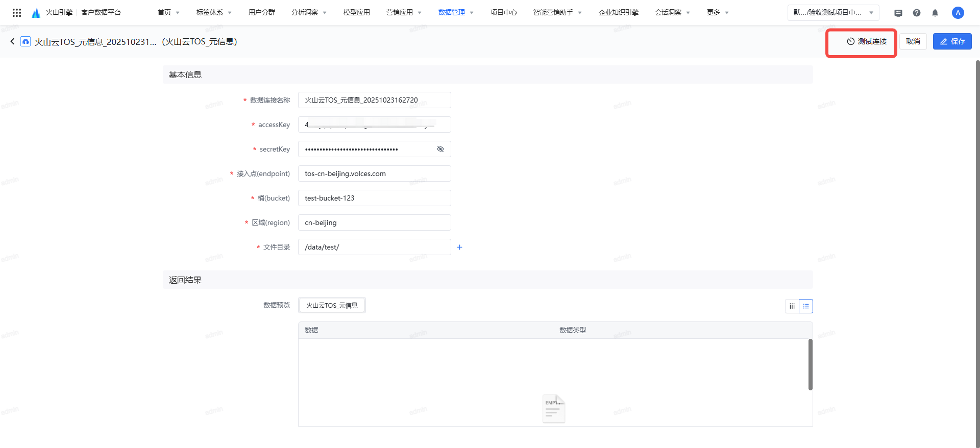Open the help question mark icon
Screen dimensions: 980x448
tap(917, 13)
